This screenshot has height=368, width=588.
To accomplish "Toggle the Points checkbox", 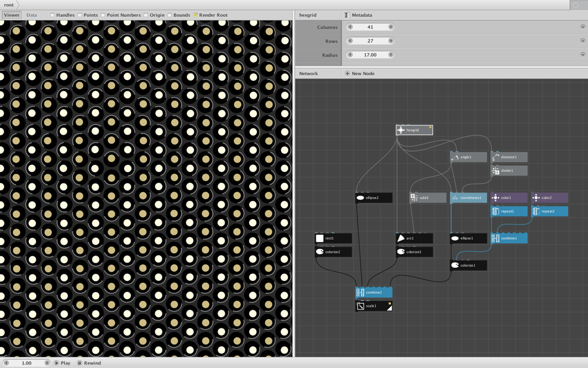I will [79, 15].
